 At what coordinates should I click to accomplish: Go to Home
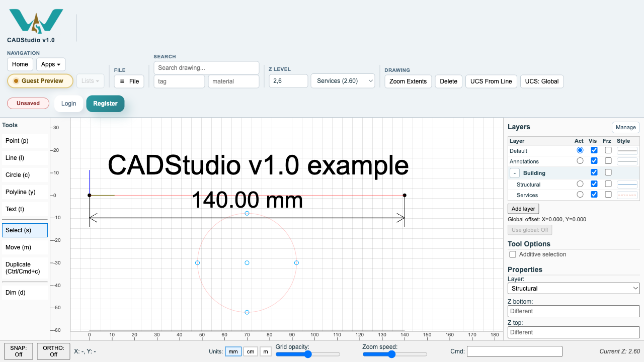[x=20, y=64]
